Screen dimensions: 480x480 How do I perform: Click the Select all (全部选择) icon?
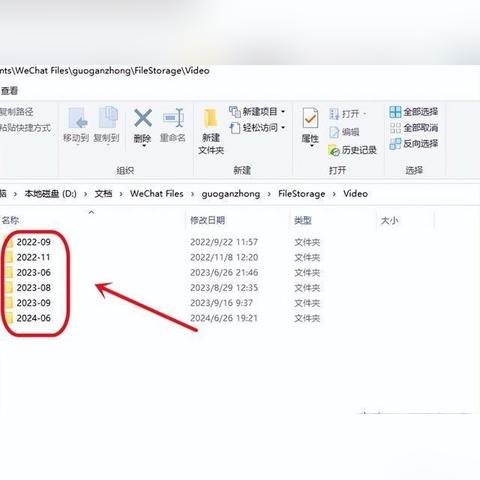(x=395, y=112)
